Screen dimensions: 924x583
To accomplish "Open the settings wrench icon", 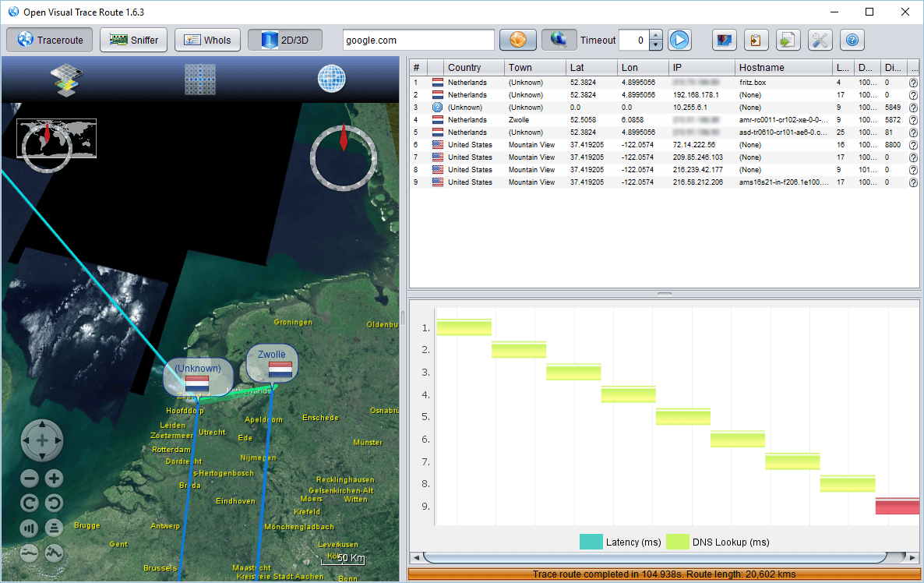I will pos(820,40).
